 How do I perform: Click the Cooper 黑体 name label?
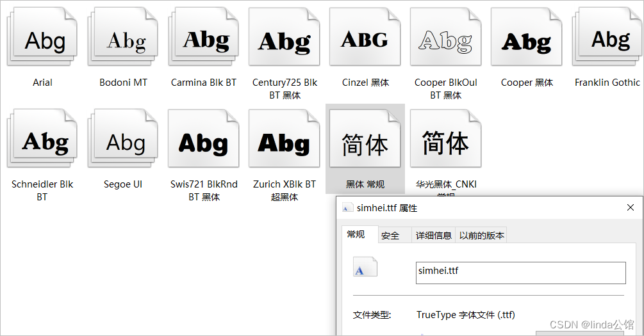click(527, 83)
